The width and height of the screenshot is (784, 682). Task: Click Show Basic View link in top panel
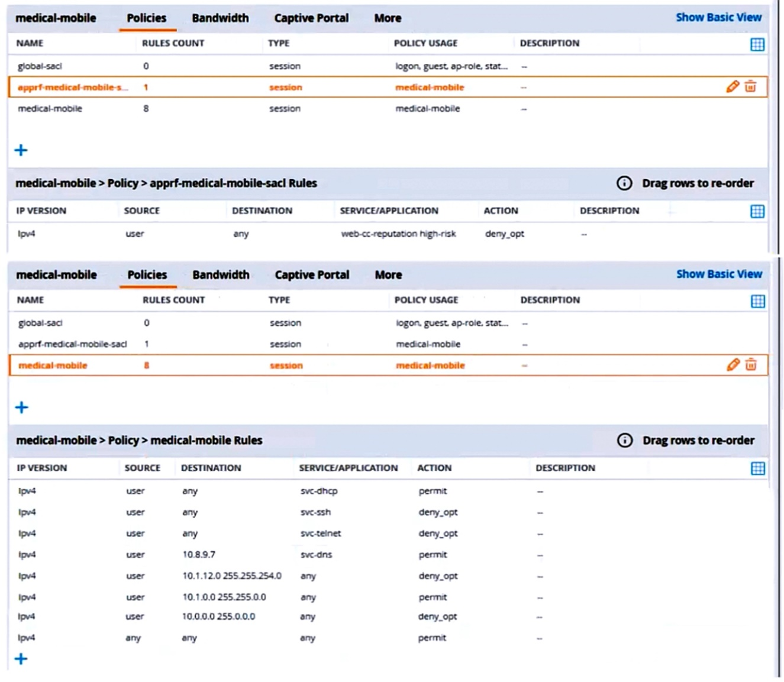coord(718,18)
